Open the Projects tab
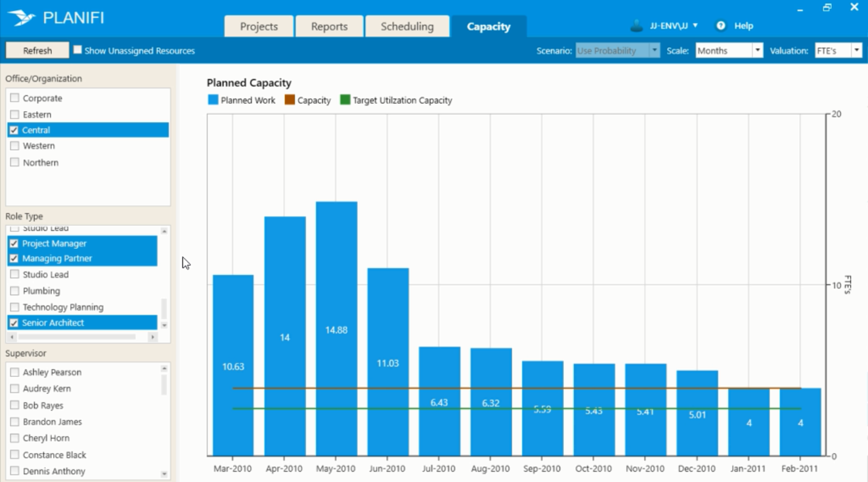Screen dimensions: 868x482 [259, 27]
